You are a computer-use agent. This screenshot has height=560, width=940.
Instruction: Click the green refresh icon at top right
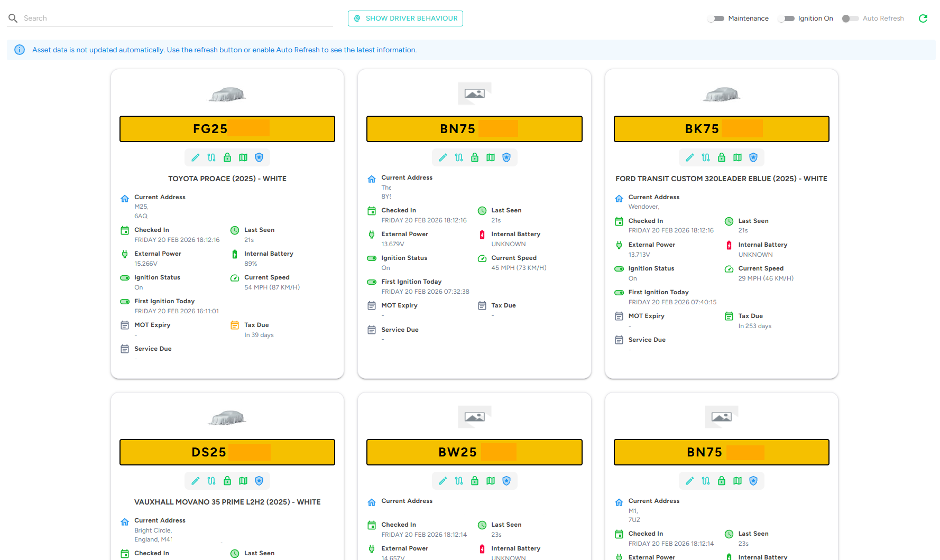click(923, 18)
